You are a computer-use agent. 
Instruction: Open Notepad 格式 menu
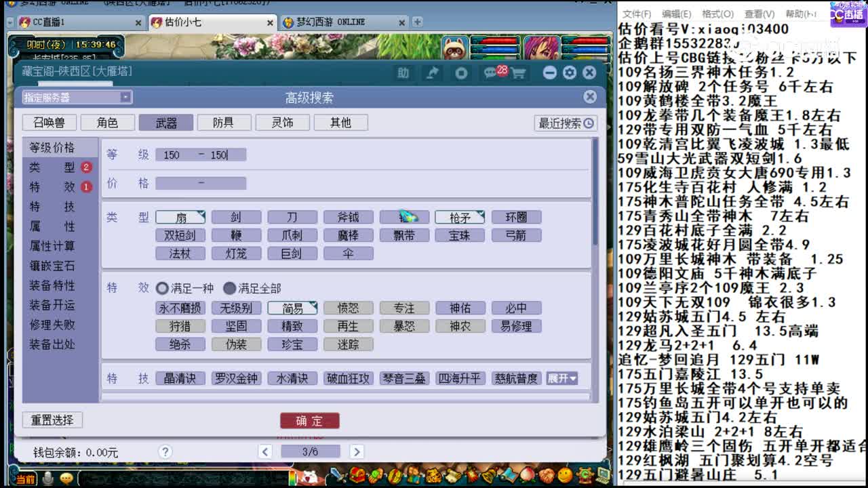click(x=717, y=14)
